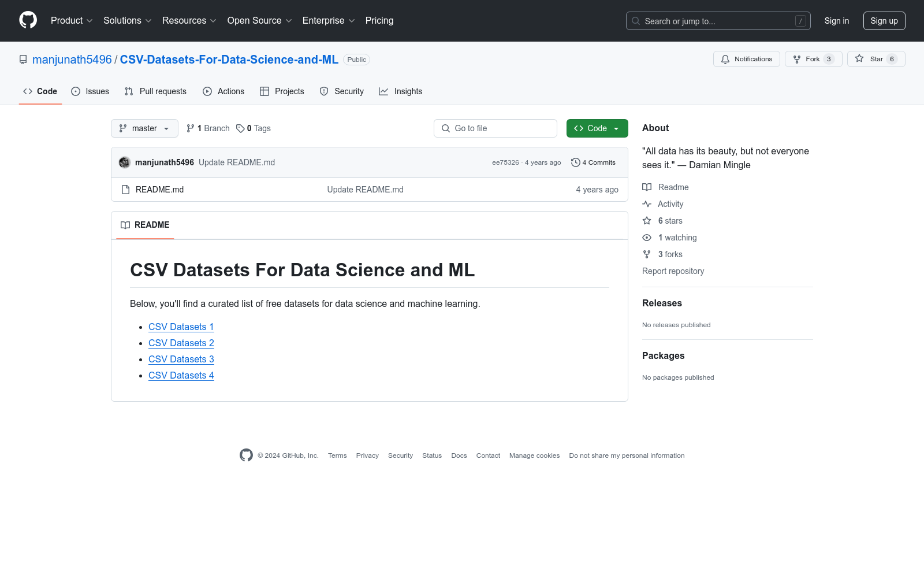Click the tag icon next to Tags
This screenshot has width=924, height=578.
coord(240,128)
